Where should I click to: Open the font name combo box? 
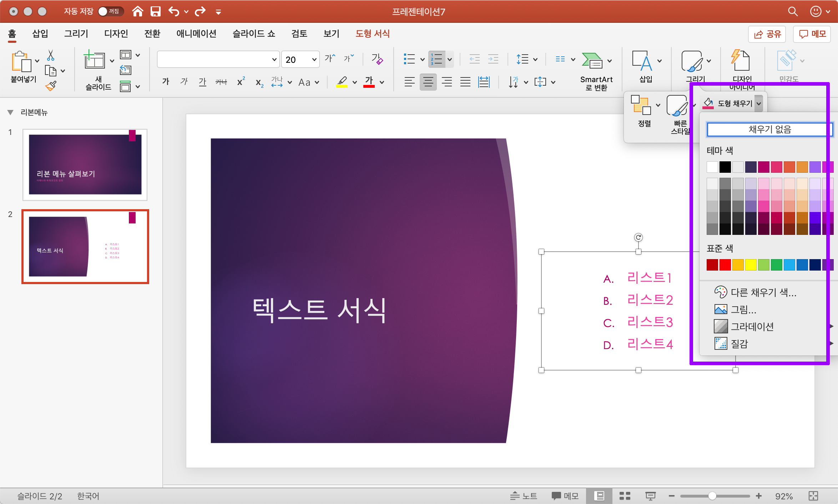point(218,59)
